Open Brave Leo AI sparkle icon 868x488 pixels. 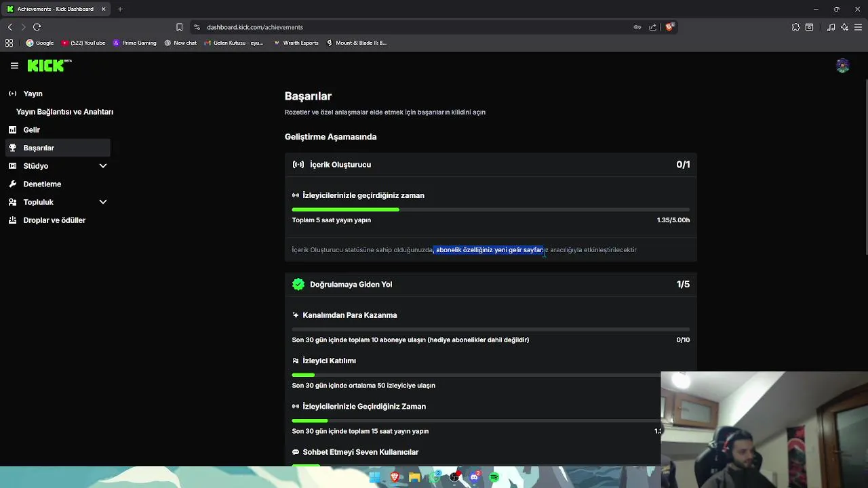(844, 27)
